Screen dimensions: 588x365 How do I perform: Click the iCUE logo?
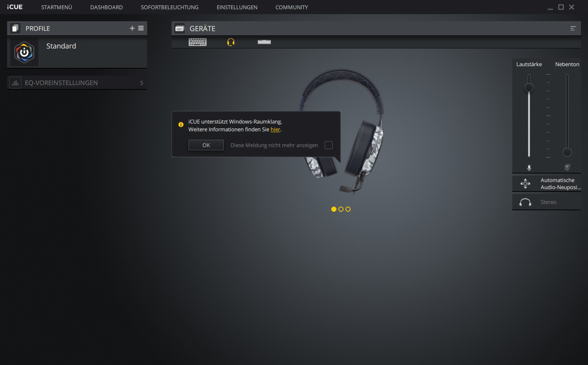pos(15,7)
